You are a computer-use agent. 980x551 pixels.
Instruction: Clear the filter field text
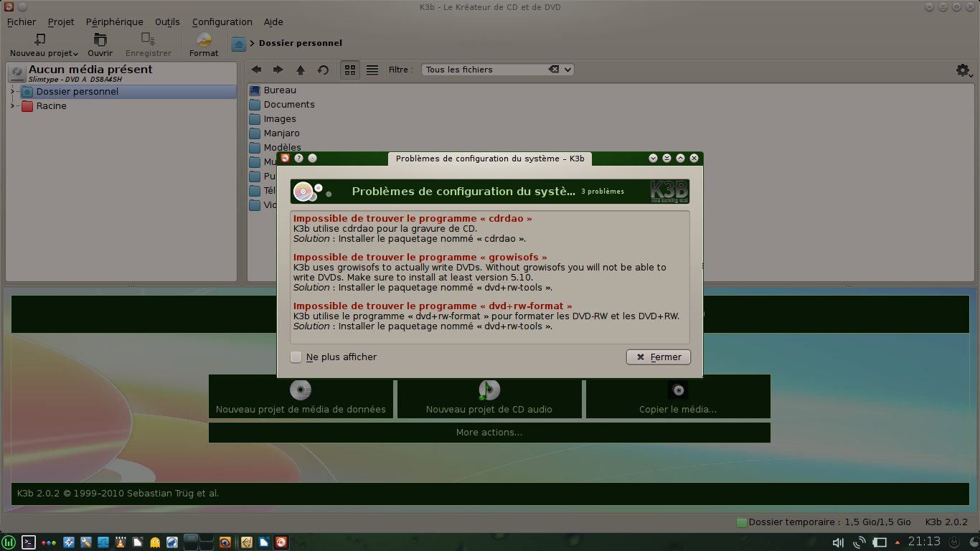coord(553,70)
